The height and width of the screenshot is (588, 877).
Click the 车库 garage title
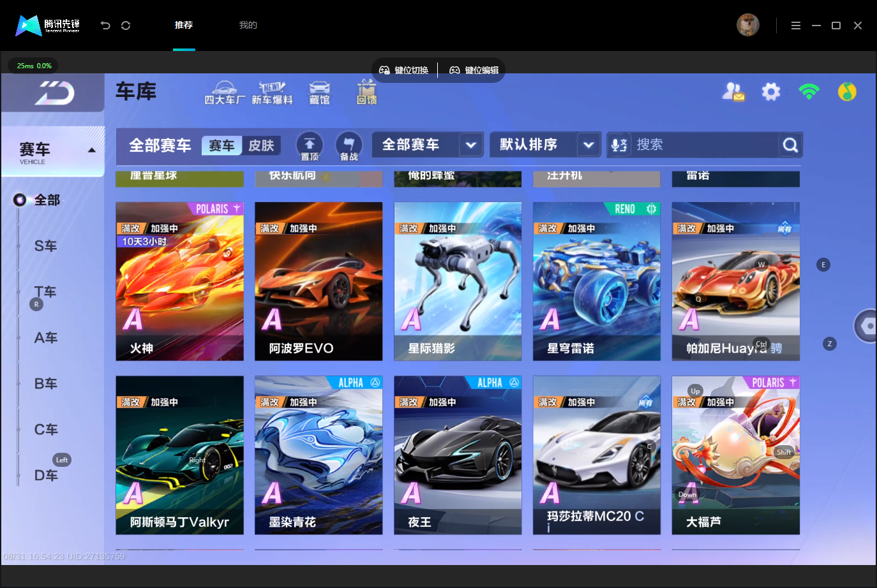coord(136,92)
